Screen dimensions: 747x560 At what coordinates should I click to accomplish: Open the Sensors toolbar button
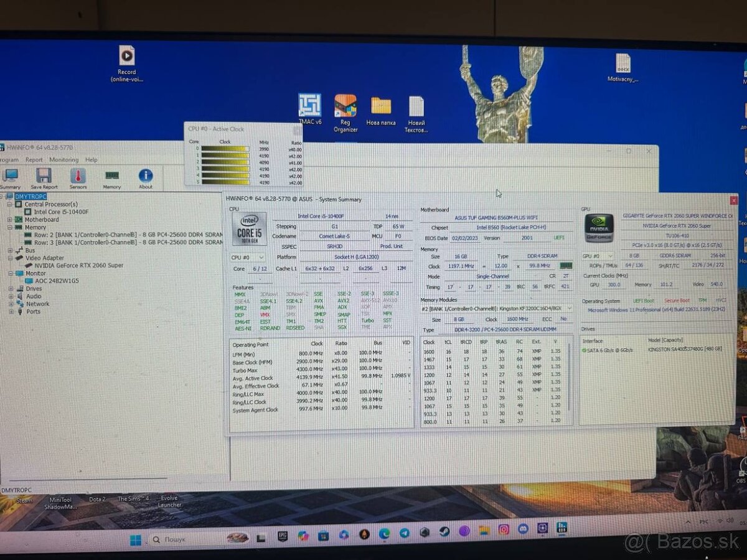78,178
